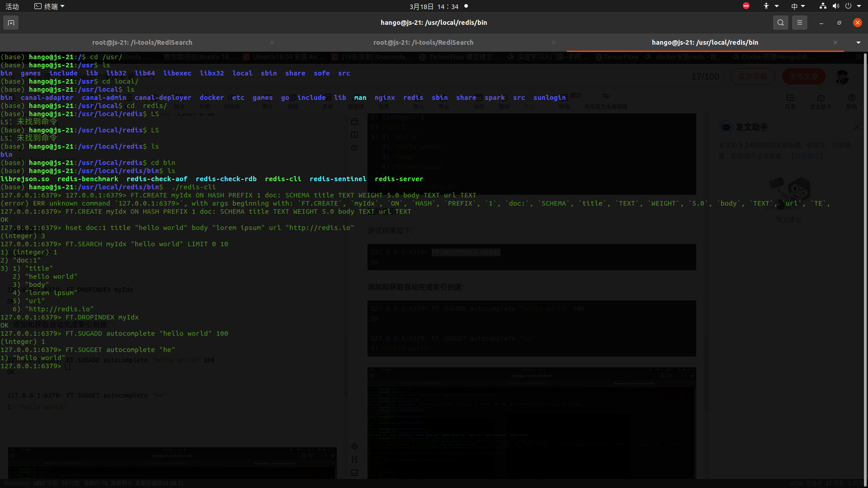Click 活动 in the top system bar

tap(12, 6)
